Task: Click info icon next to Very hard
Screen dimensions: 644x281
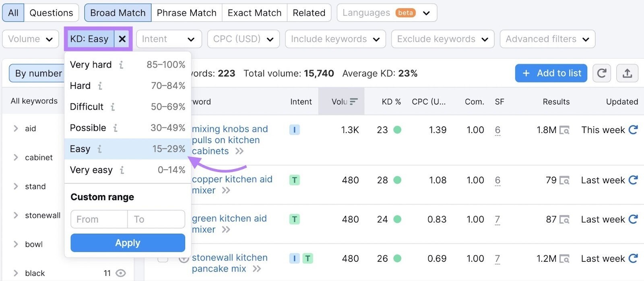Action: 121,65
